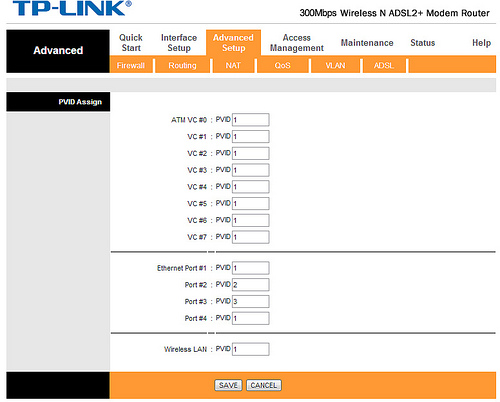Open the ADSL submenu
The height and width of the screenshot is (402, 500).
[x=384, y=65]
